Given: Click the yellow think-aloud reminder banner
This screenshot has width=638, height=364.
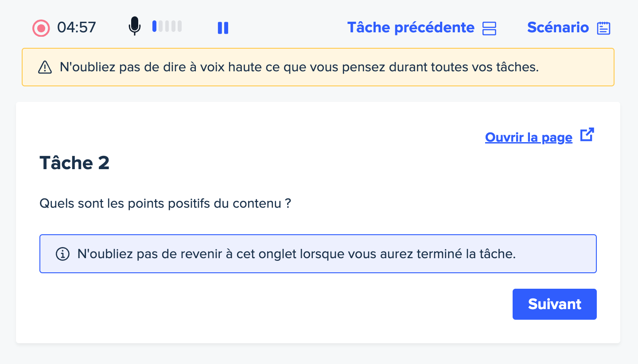Looking at the screenshot, I should [318, 67].
